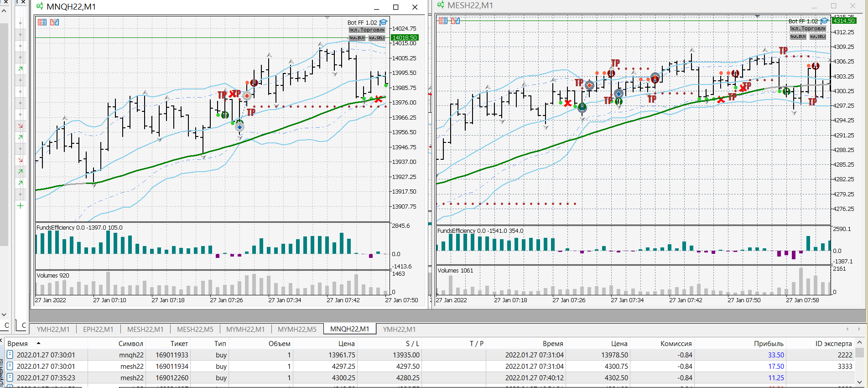Click the MNQH22 chart shift triangle marker

[327, 17]
